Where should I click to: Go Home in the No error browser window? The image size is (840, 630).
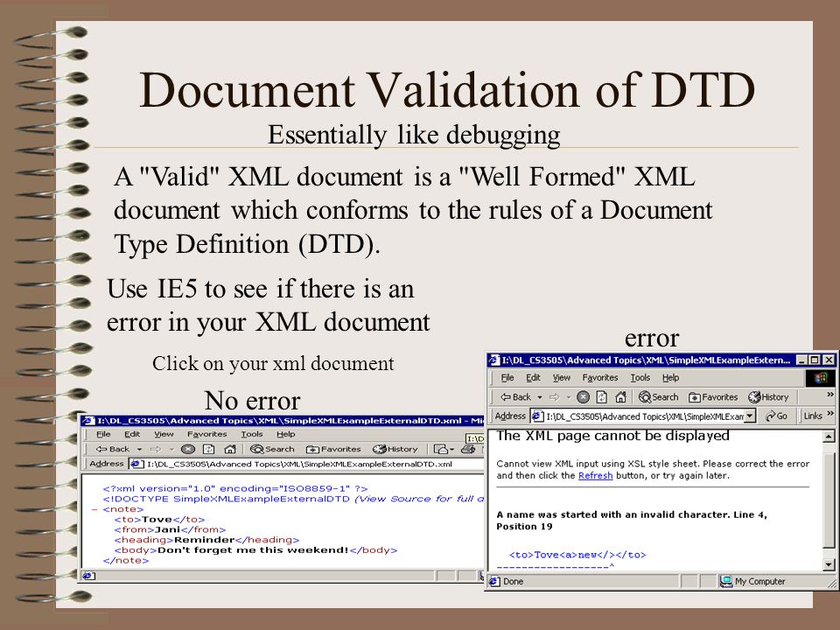pos(230,449)
